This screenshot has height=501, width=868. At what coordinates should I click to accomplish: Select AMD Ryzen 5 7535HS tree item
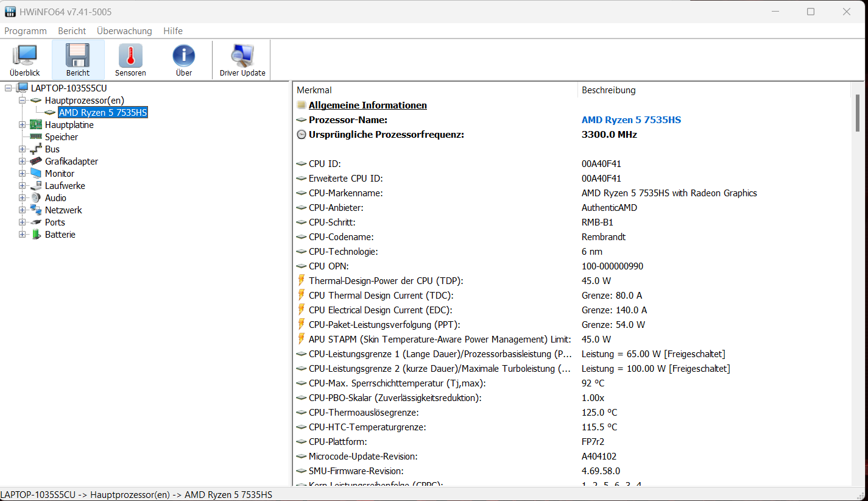103,112
